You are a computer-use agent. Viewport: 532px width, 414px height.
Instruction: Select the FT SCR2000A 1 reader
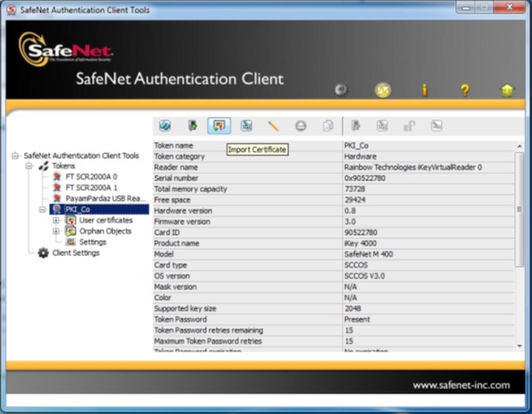click(91, 187)
